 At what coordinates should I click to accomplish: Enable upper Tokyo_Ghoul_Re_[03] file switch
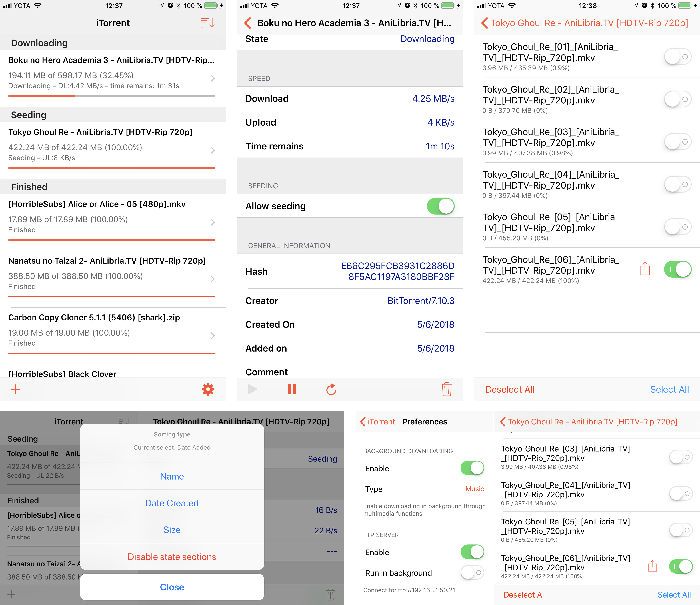pos(678,142)
